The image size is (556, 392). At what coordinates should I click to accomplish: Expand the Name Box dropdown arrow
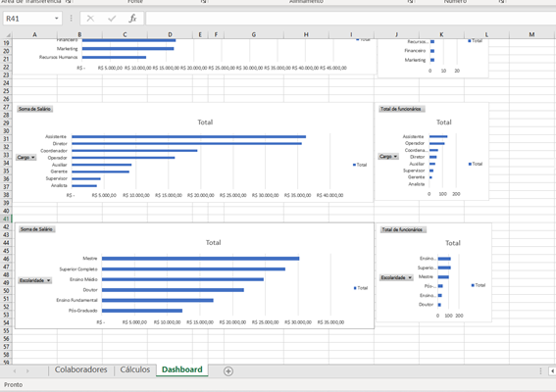pyautogui.click(x=56, y=19)
